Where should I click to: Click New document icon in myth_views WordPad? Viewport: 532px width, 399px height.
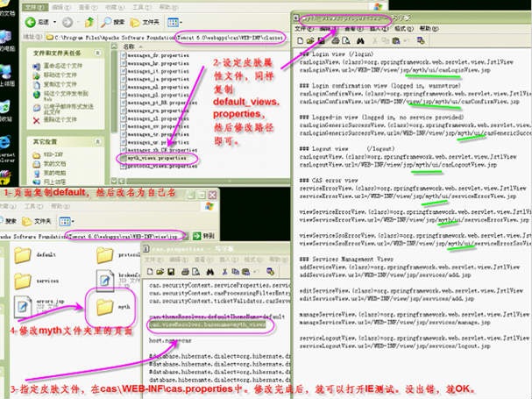click(x=301, y=40)
